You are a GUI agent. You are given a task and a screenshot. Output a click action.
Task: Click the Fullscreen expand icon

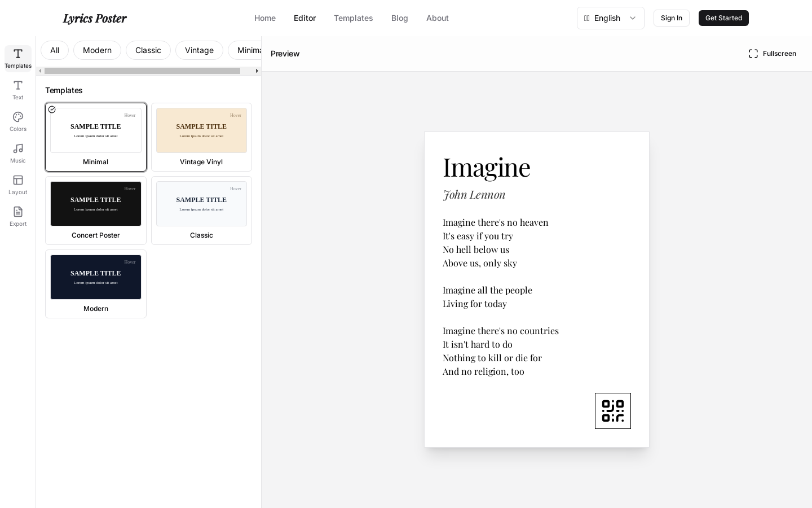tap(753, 54)
